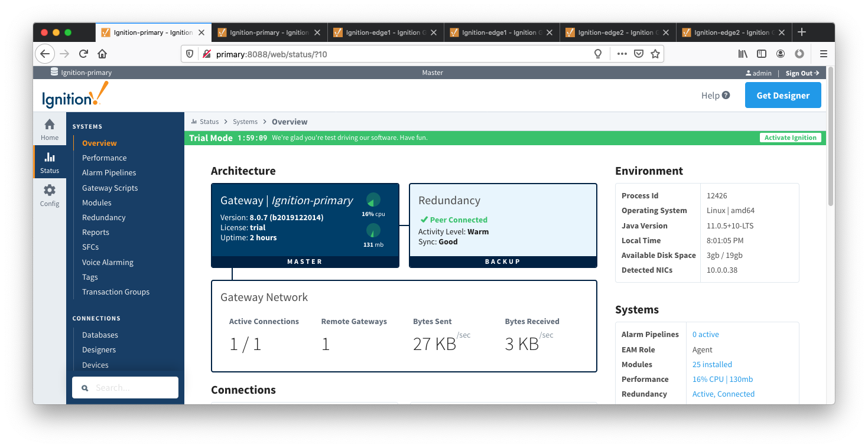Click the browser forward arrow
The width and height of the screenshot is (868, 448).
point(64,54)
